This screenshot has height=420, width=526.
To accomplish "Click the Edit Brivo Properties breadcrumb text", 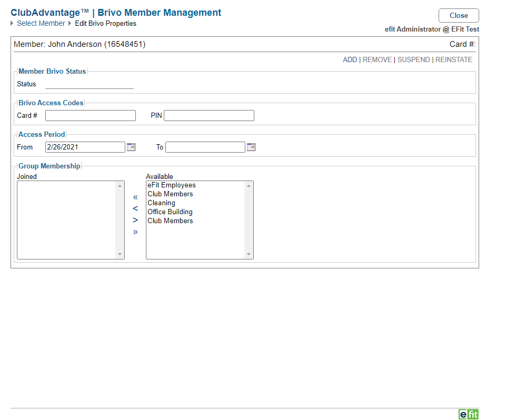I will pos(106,24).
